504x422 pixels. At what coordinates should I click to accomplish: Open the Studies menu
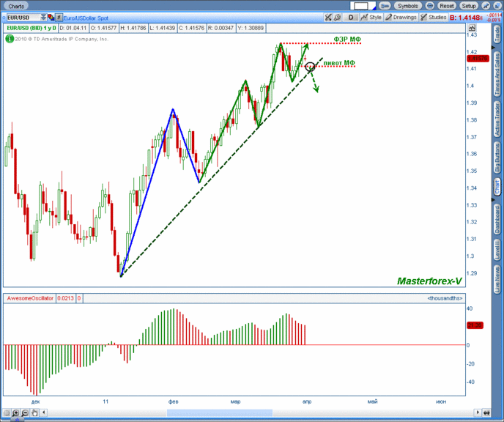pos(434,18)
